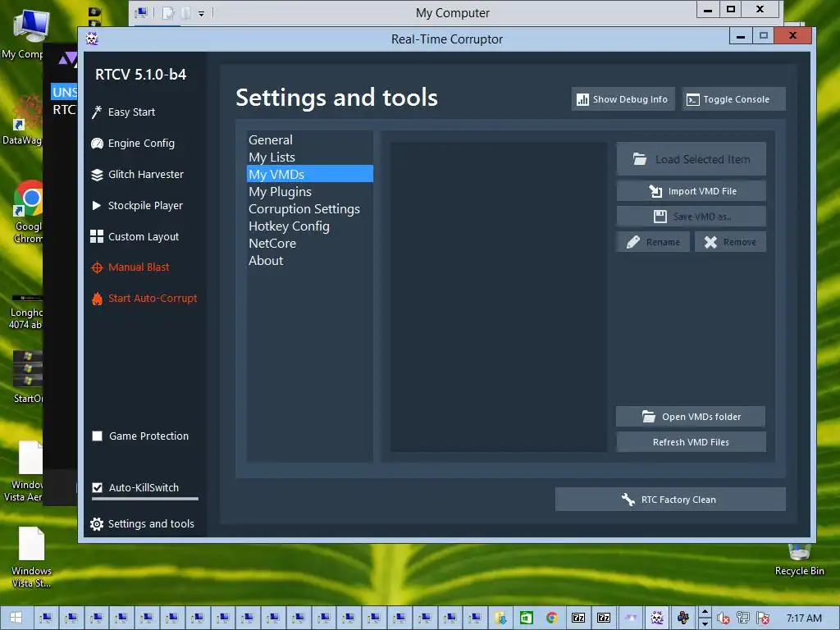The width and height of the screenshot is (840, 630).
Task: Click folder download icon in taskbar
Action: pos(501,618)
